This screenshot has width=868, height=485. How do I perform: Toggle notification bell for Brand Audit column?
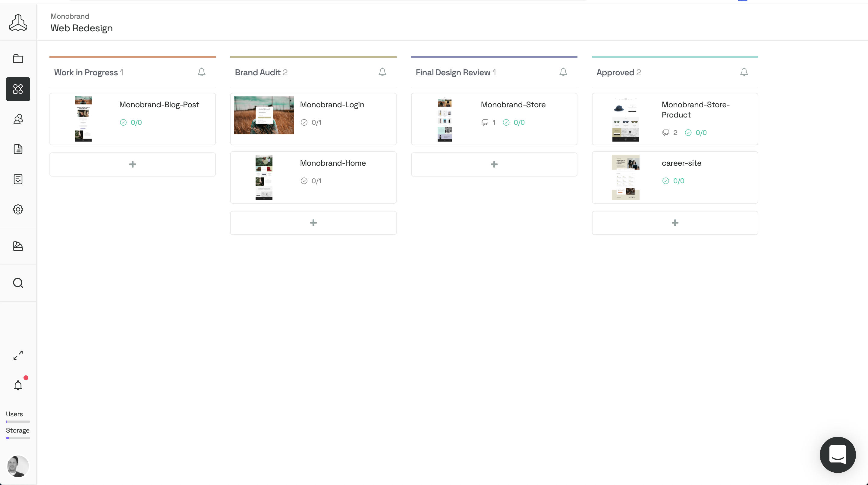pos(382,72)
